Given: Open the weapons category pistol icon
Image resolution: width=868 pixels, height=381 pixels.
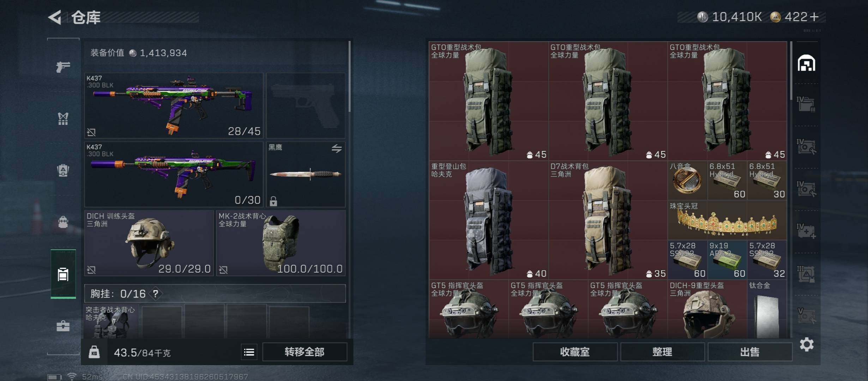Looking at the screenshot, I should coord(63,67).
